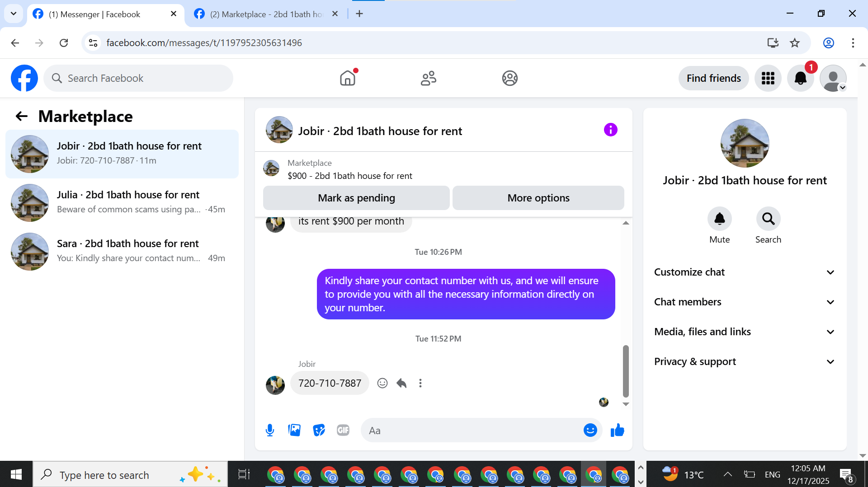Viewport: 868px width, 487px height.
Task: Open more options for the phone number message
Action: 420,383
